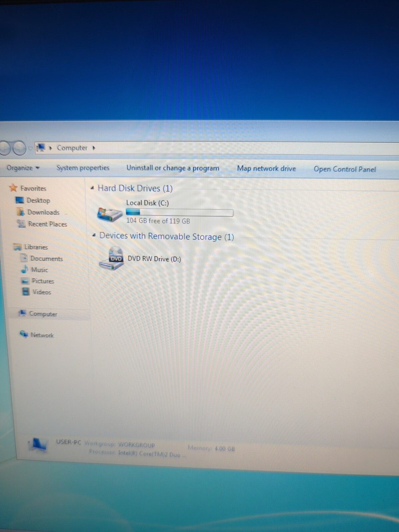This screenshot has height=532, width=399.
Task: Open the Organize dropdown menu
Action: [x=23, y=168]
